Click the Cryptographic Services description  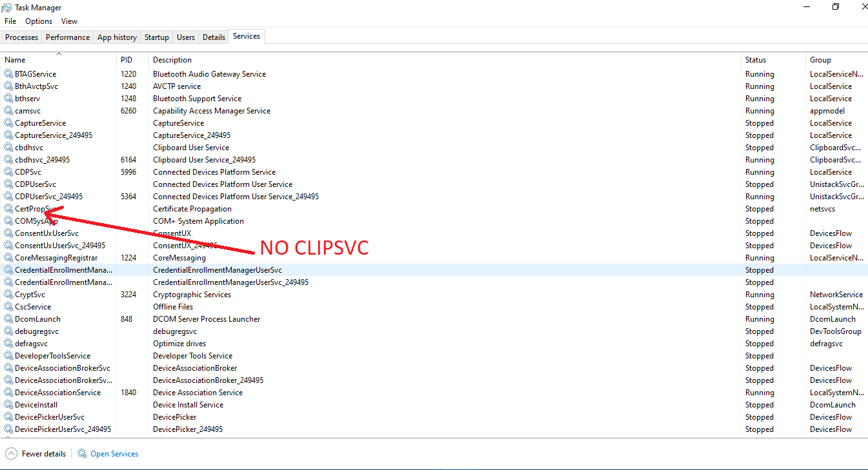click(192, 295)
